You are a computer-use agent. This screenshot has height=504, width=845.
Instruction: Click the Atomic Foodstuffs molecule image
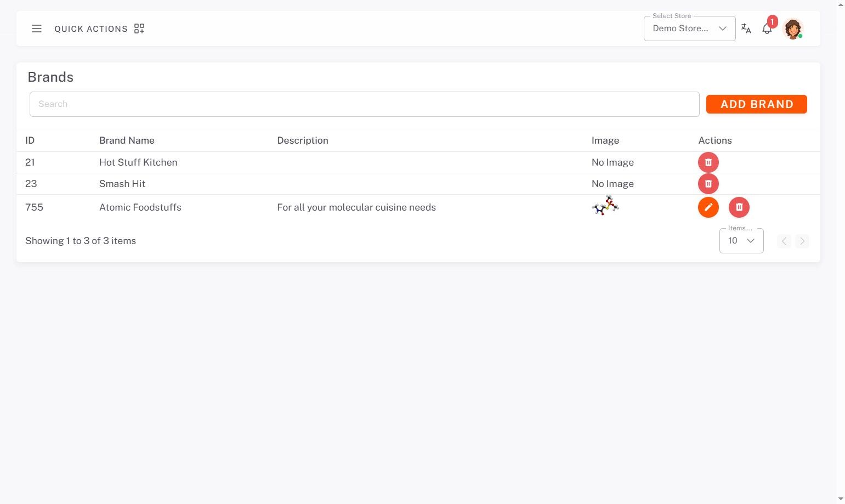point(605,206)
